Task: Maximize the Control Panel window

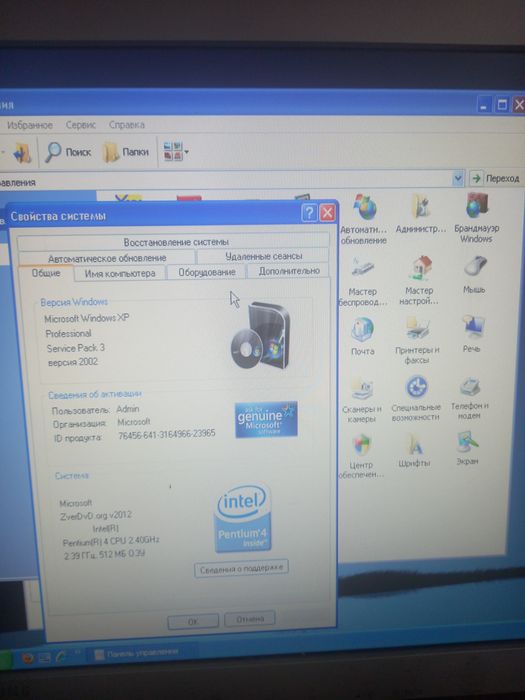Action: [502, 105]
